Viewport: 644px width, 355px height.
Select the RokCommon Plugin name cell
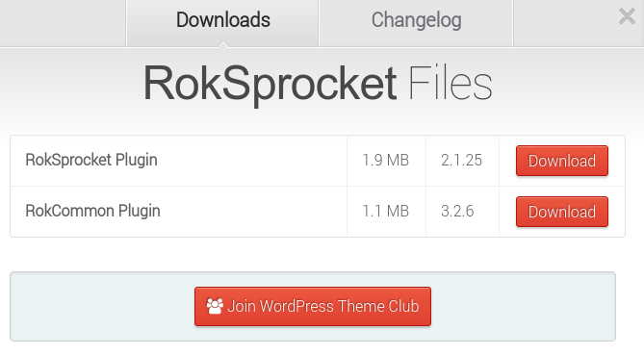click(179, 212)
